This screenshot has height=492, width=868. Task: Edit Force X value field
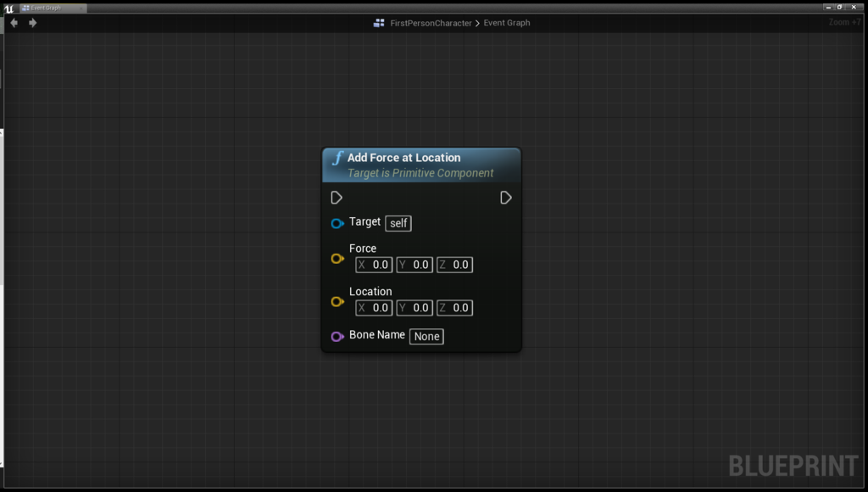click(x=374, y=265)
